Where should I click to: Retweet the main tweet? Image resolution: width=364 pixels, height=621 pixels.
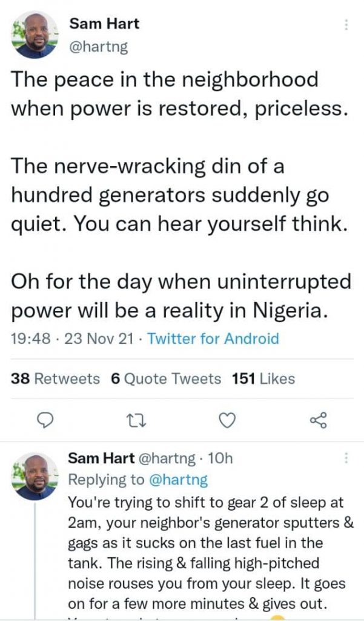[x=139, y=419]
